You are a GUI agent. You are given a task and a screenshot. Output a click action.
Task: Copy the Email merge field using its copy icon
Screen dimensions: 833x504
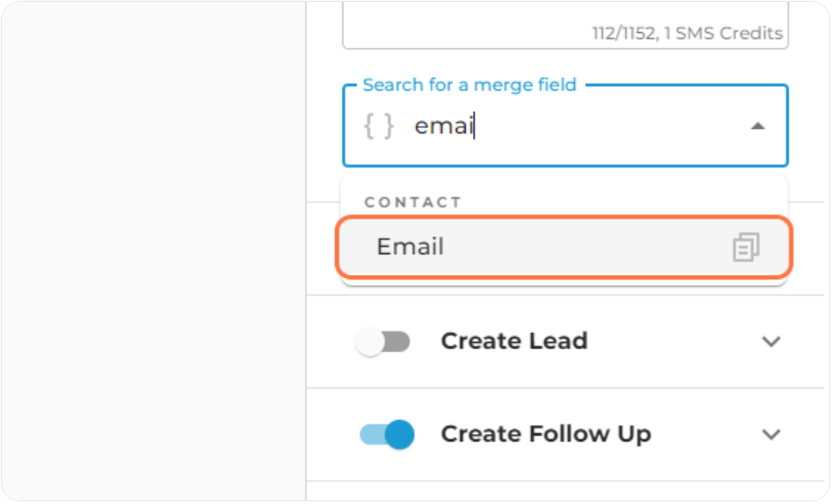tap(746, 247)
